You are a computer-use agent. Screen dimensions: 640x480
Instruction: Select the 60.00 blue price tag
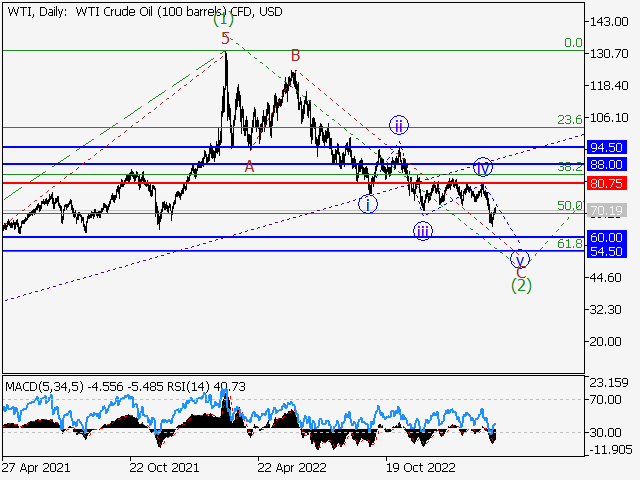(607, 237)
